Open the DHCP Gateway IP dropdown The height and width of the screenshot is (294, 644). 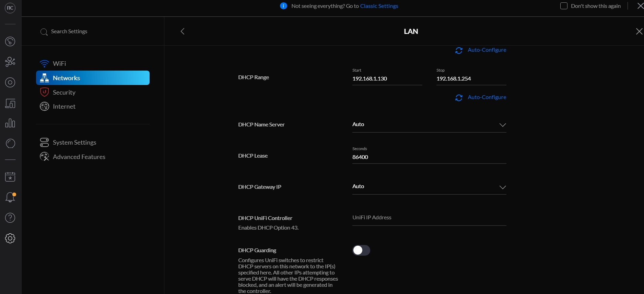coord(429,187)
